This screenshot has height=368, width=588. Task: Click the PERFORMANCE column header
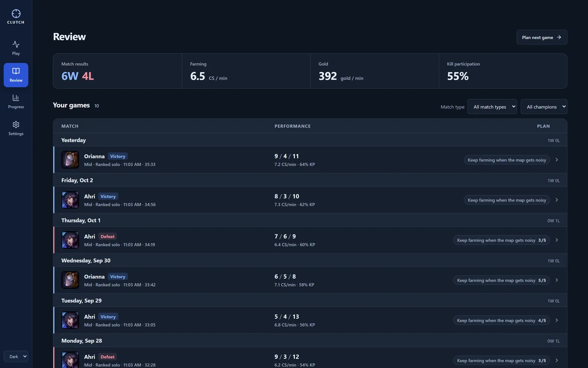[x=293, y=126]
